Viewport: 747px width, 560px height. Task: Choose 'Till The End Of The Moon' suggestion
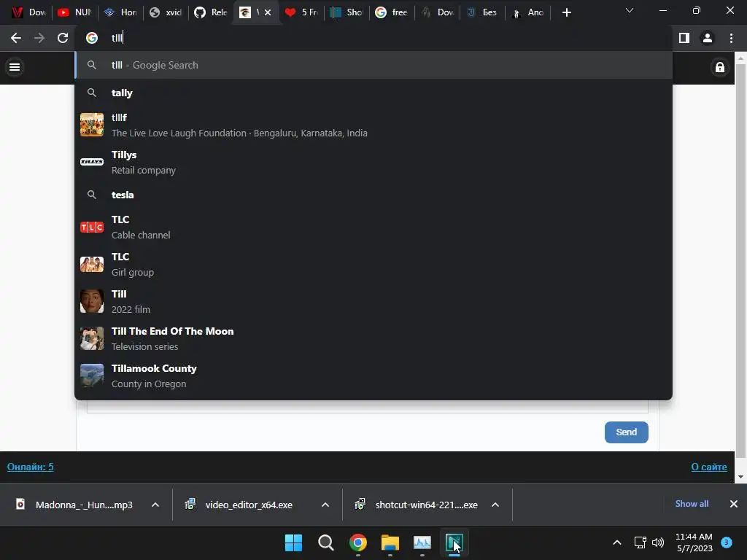373,338
